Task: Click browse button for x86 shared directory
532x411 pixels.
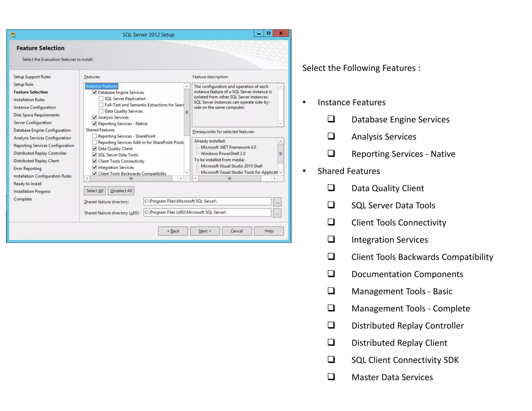Action: 277,213
